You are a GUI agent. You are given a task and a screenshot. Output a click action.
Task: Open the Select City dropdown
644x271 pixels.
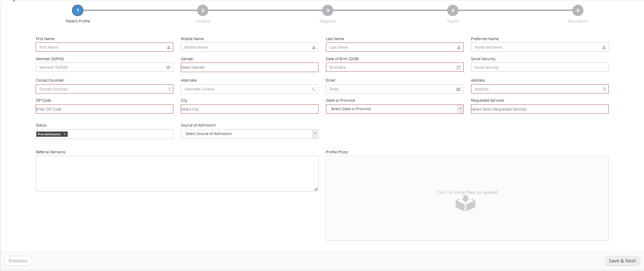point(249,109)
